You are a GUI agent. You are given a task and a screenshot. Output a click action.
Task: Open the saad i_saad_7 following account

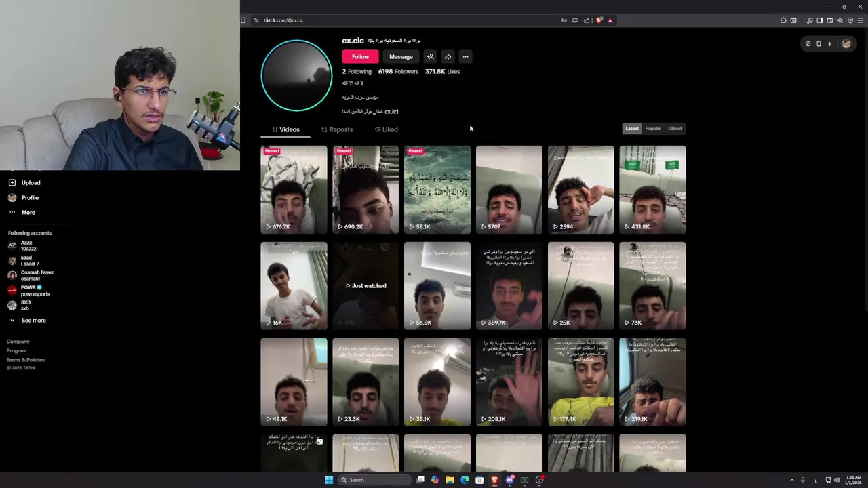(24, 260)
